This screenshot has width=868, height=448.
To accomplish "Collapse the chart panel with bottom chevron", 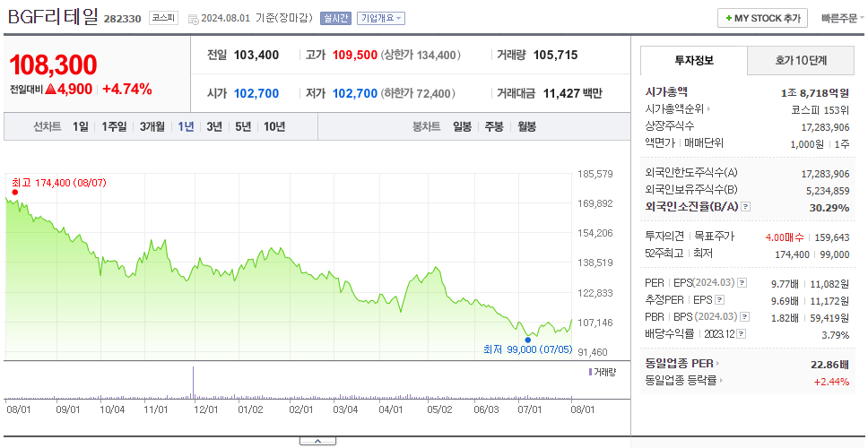I will (x=317, y=441).
